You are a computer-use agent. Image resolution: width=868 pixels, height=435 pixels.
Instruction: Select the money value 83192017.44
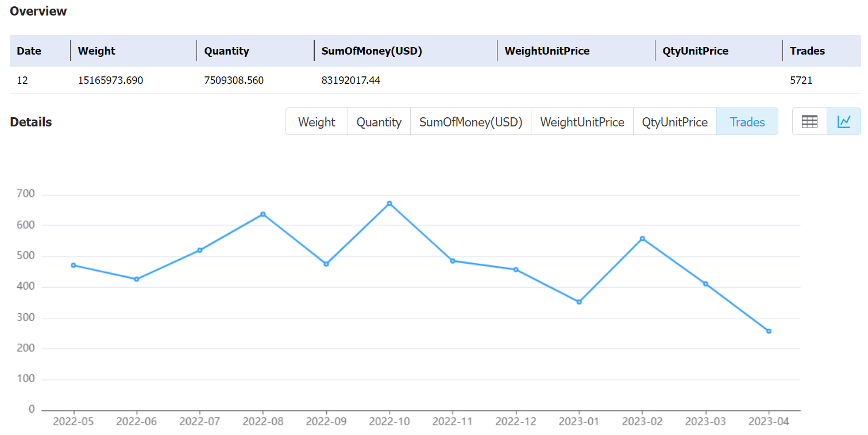[x=351, y=80]
